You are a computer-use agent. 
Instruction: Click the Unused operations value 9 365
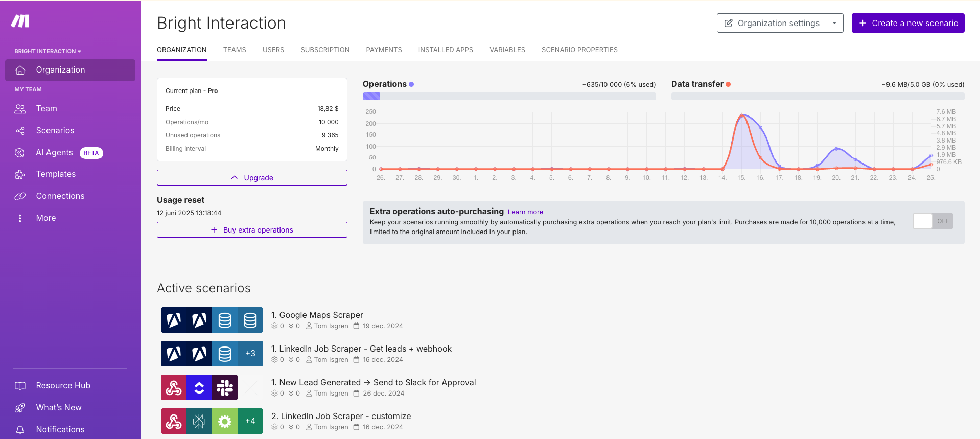[330, 135]
